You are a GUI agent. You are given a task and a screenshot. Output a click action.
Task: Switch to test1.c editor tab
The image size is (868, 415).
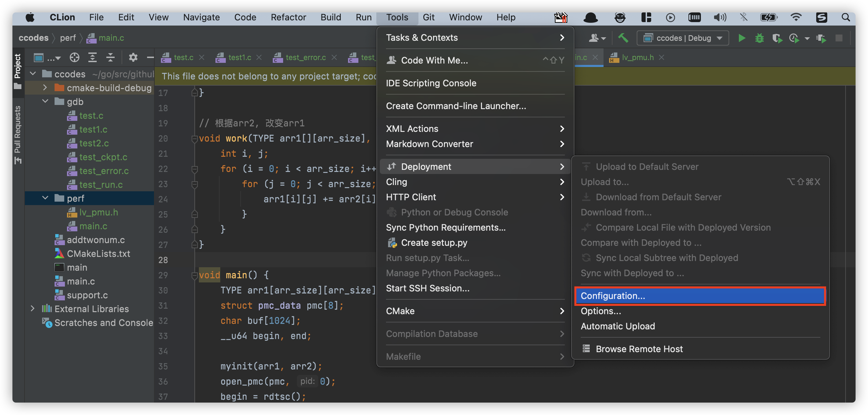(239, 57)
